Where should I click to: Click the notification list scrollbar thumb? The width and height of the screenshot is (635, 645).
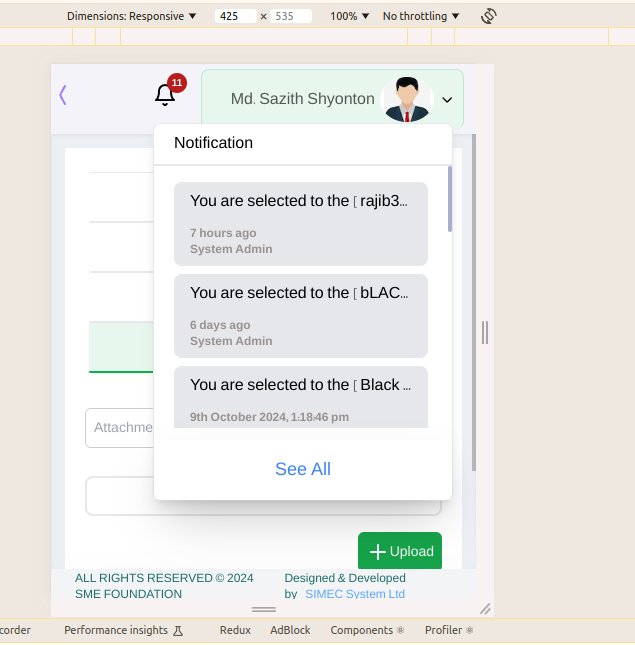(450, 199)
